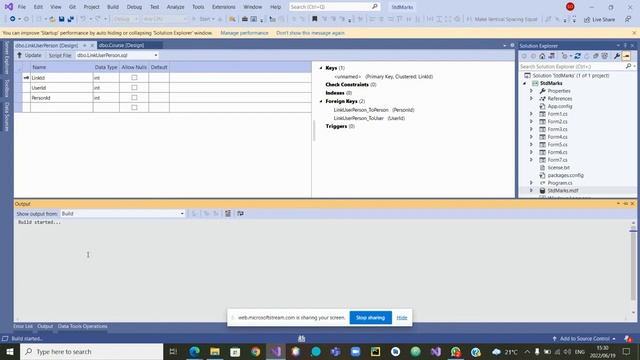Toggle Allow Nulls checkbox in empty new row

(x=134, y=108)
